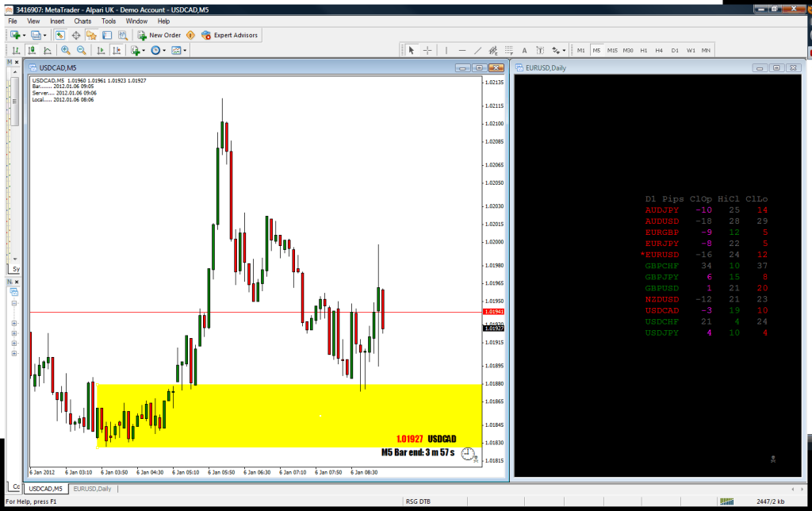Click the Expert Advisors button
The height and width of the screenshot is (511, 812).
coord(229,35)
